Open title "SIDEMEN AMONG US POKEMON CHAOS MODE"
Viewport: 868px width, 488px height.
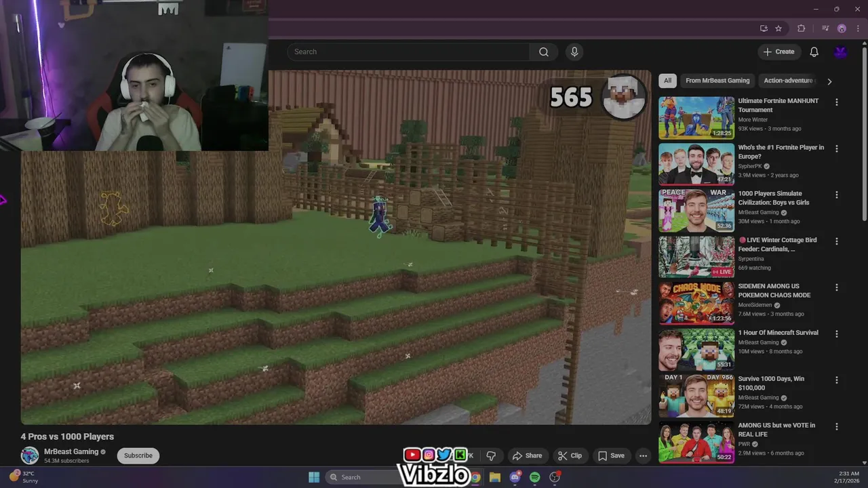click(x=774, y=291)
